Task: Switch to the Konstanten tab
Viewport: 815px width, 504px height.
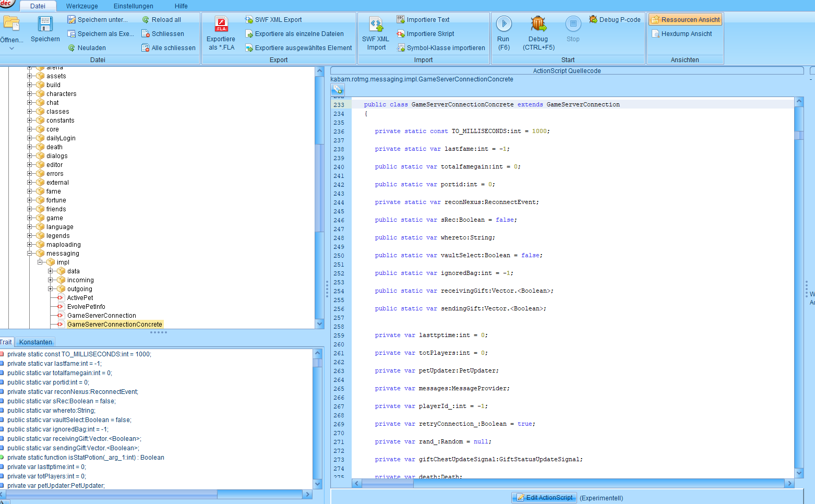Action: tap(35, 342)
